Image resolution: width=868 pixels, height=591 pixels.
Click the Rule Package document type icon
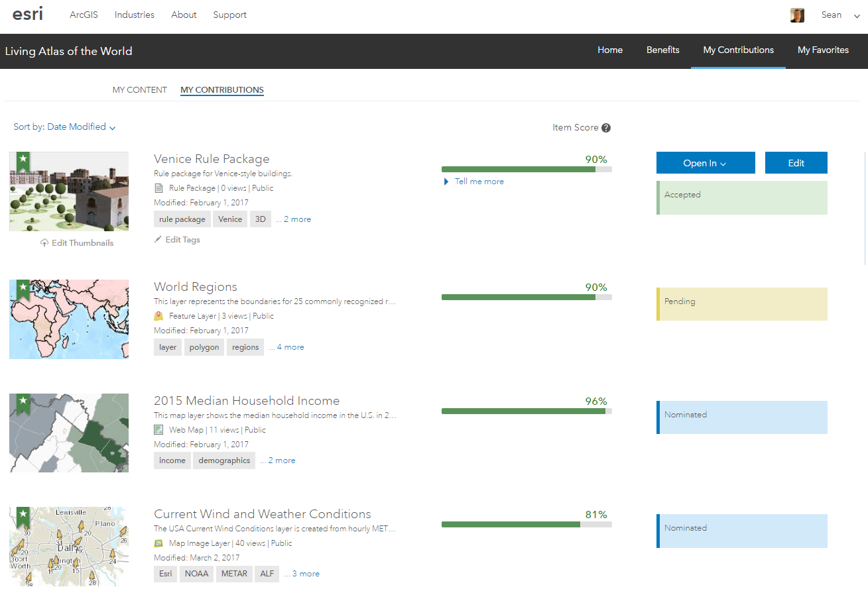tap(158, 188)
